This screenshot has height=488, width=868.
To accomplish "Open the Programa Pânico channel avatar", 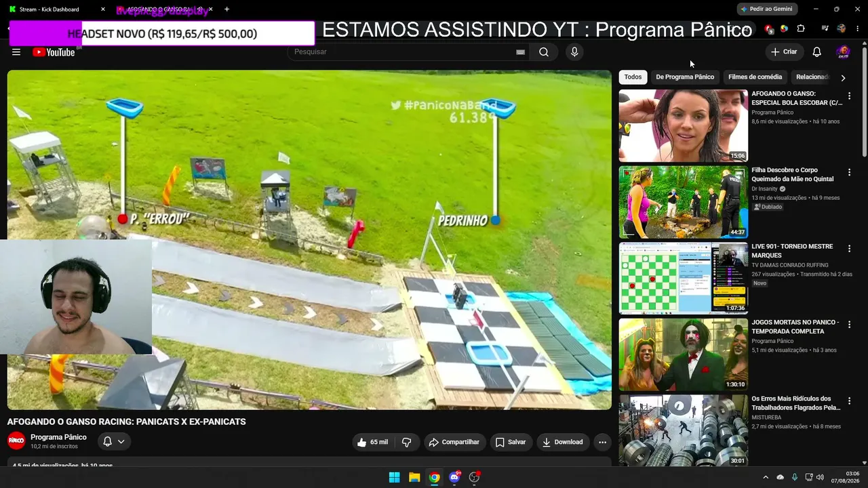I will [16, 441].
